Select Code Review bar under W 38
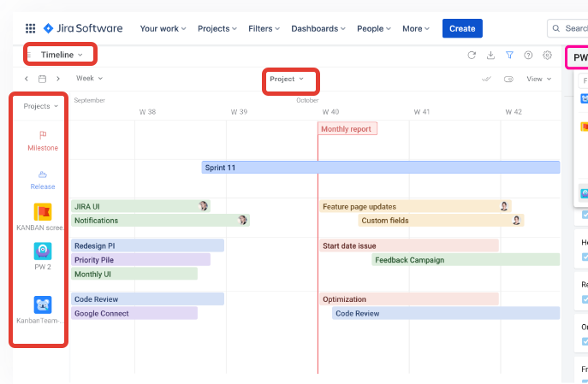The image size is (588, 384). coord(148,299)
